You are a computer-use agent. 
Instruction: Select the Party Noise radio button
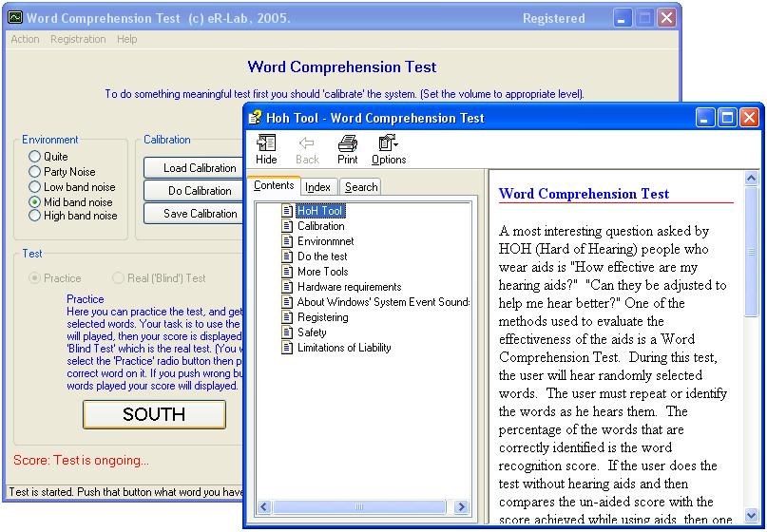(34, 172)
